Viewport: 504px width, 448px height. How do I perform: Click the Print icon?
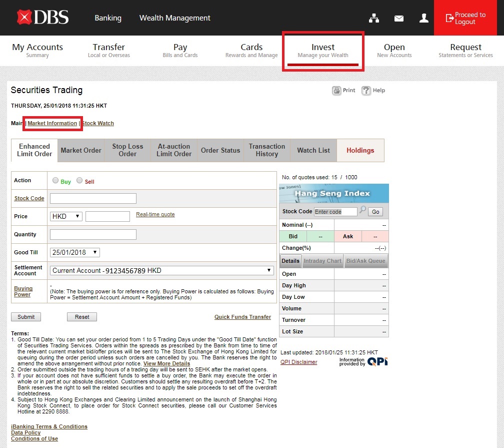336,91
